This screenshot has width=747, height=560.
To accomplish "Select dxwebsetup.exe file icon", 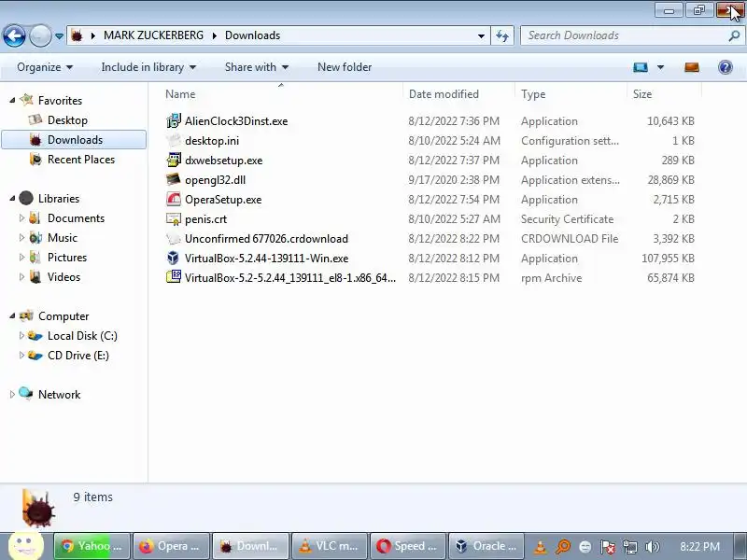I will (x=174, y=160).
